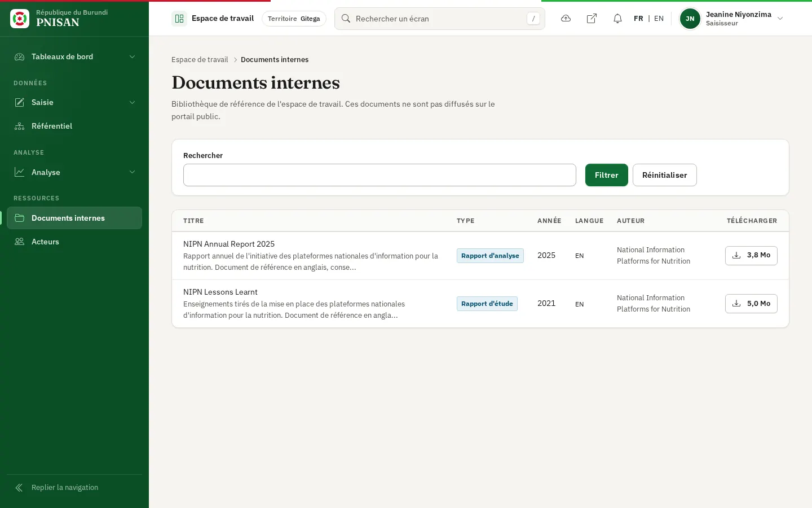Click the magnifier icon in screen search
This screenshot has height=508, width=812.
click(x=346, y=19)
